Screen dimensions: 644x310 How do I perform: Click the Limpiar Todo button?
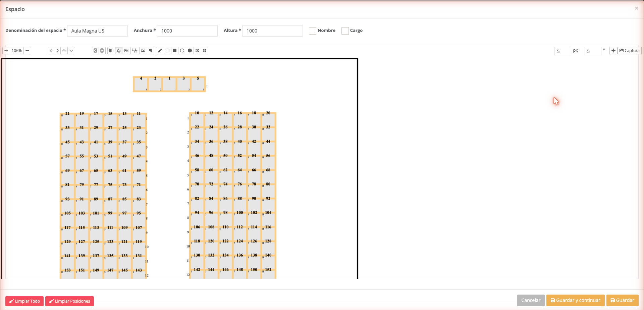[24, 301]
